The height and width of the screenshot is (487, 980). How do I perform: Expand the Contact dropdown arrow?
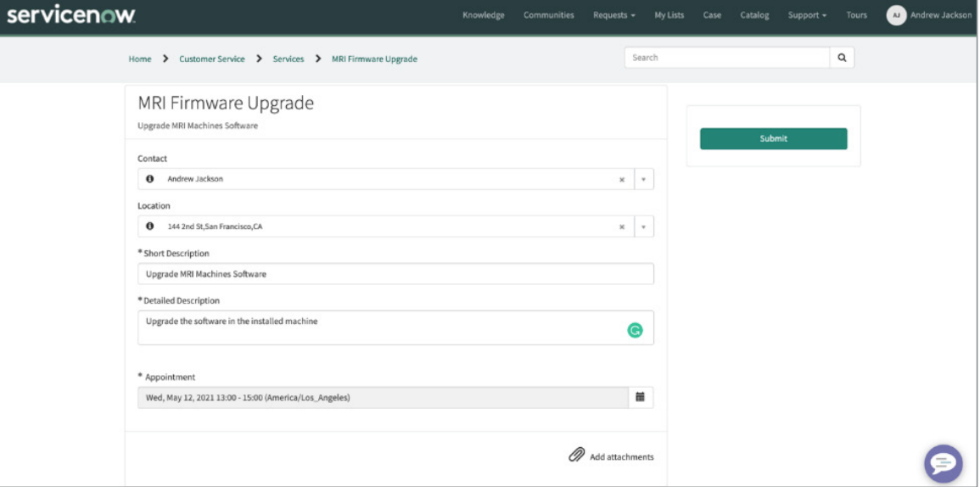point(643,180)
